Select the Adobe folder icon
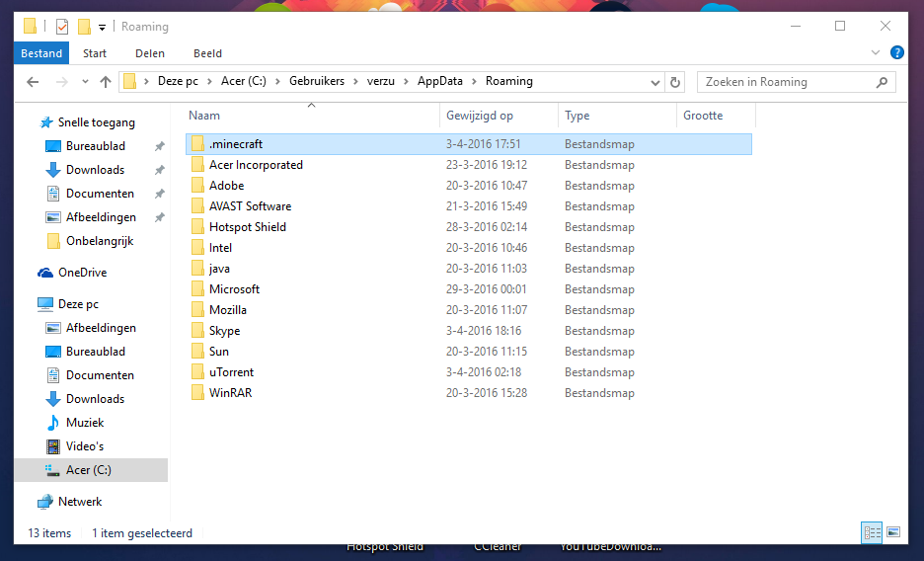 tap(198, 185)
